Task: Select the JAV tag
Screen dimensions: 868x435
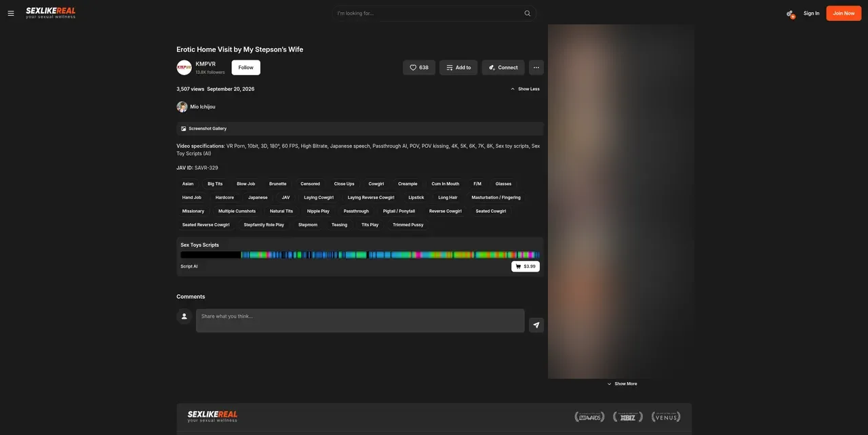Action: [285, 197]
